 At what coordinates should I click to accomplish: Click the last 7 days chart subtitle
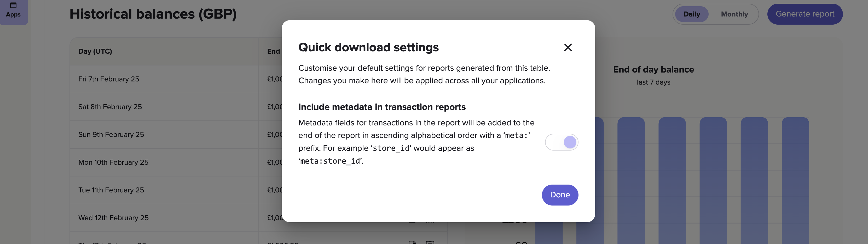pos(653,82)
